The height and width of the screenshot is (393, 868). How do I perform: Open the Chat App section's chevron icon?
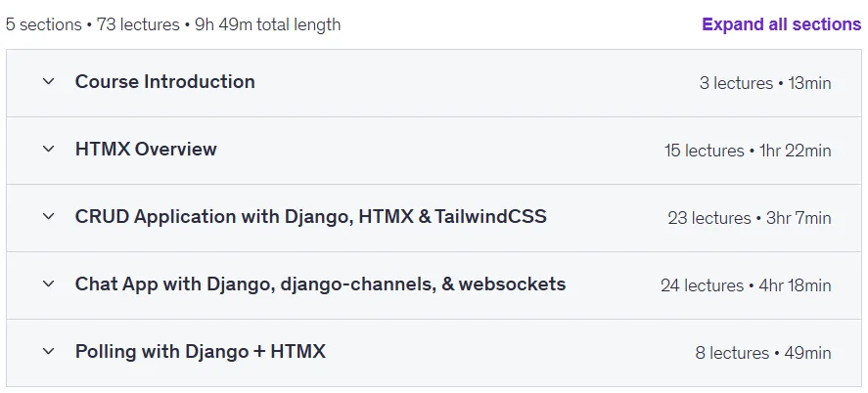(x=49, y=284)
